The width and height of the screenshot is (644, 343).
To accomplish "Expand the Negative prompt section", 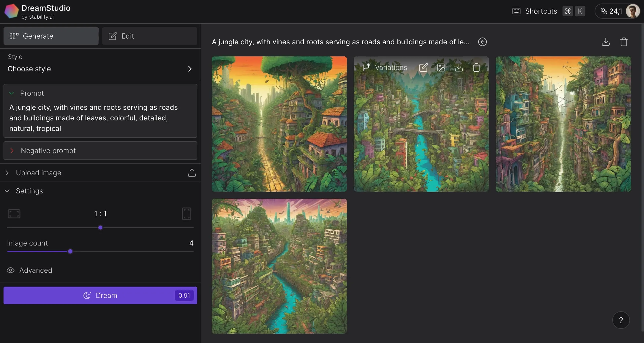I will [12, 151].
